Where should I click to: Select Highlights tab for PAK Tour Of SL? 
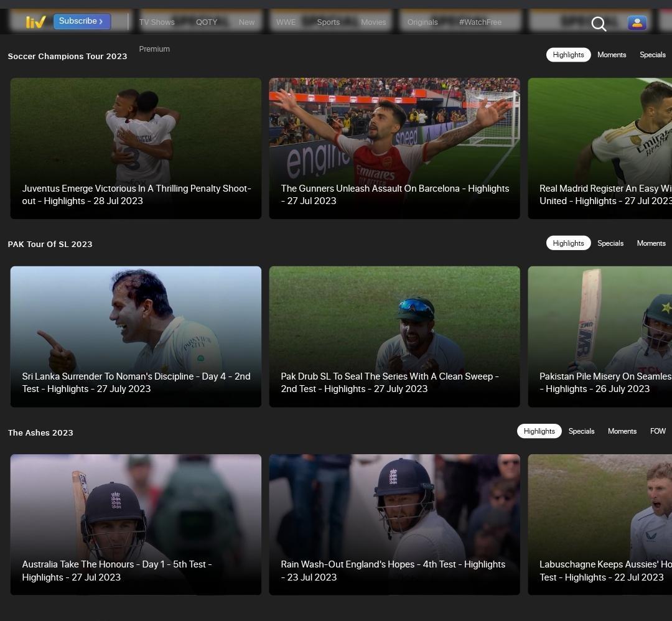click(x=568, y=243)
